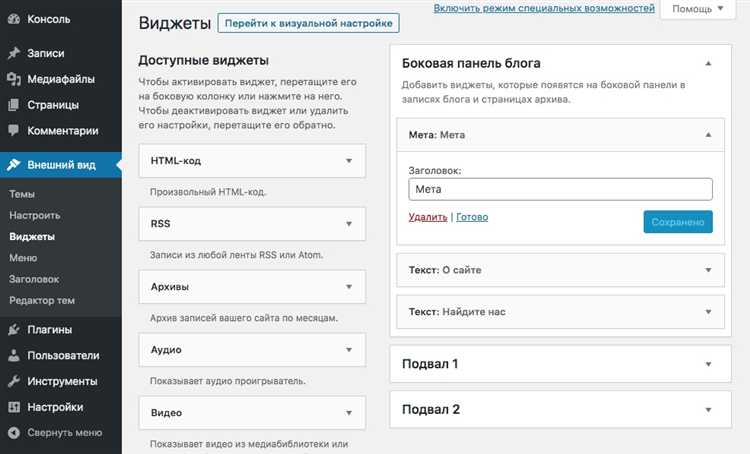Image resolution: width=750 pixels, height=454 pixels.
Task: Expand the HTML-код widget arrow
Action: click(x=349, y=161)
